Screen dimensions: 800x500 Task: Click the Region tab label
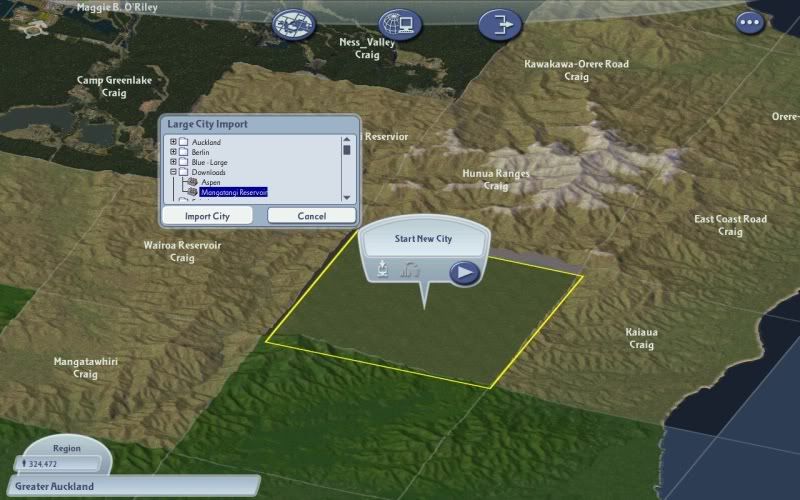click(x=67, y=448)
